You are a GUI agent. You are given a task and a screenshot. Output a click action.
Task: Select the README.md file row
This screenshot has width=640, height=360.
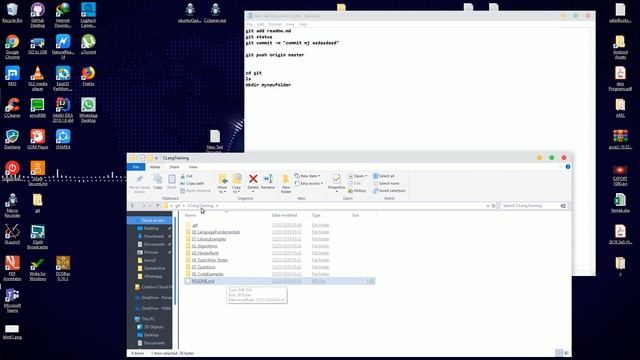(280, 281)
